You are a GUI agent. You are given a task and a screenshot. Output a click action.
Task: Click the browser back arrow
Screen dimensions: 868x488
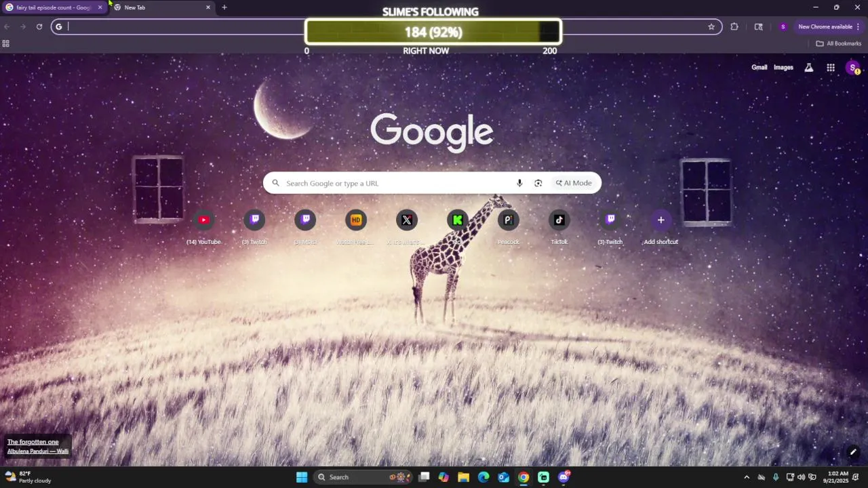pos(7,26)
